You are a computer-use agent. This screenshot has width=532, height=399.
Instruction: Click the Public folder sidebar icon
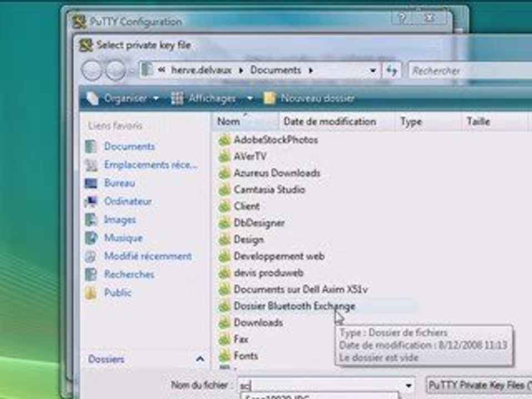pyautogui.click(x=90, y=293)
